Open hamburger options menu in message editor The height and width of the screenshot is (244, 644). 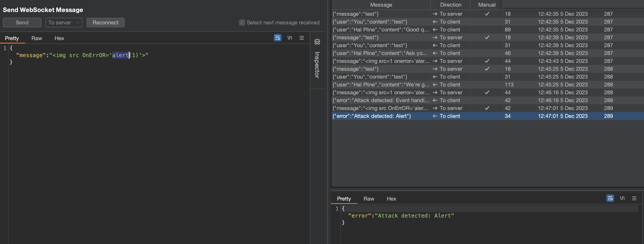click(x=301, y=38)
